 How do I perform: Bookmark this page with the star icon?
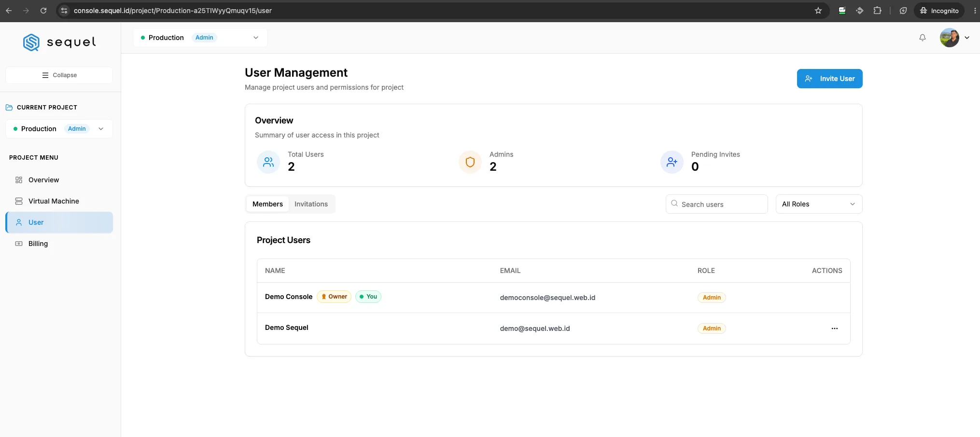coord(818,11)
